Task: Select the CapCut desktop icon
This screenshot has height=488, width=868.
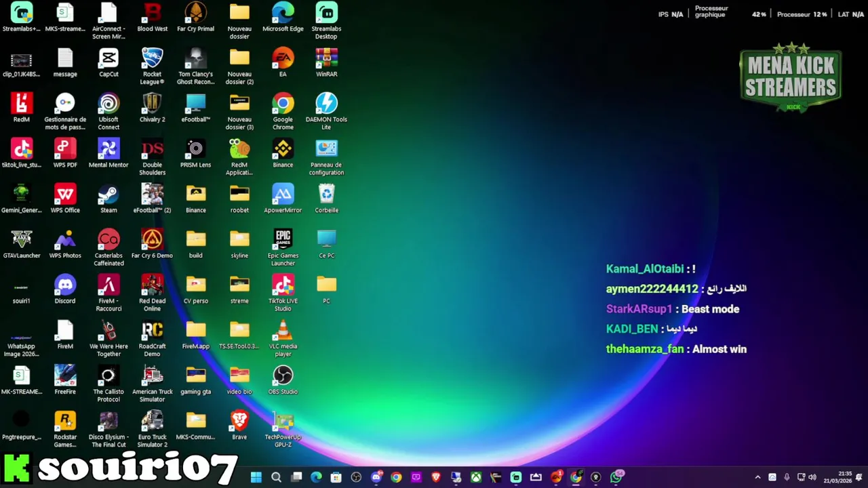Action: [x=108, y=63]
